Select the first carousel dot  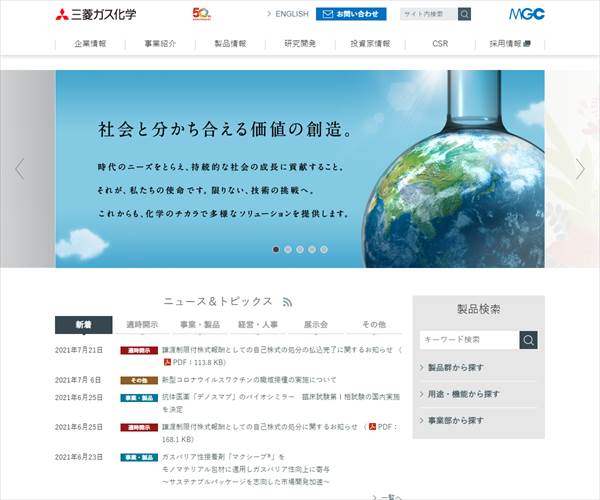(x=276, y=249)
